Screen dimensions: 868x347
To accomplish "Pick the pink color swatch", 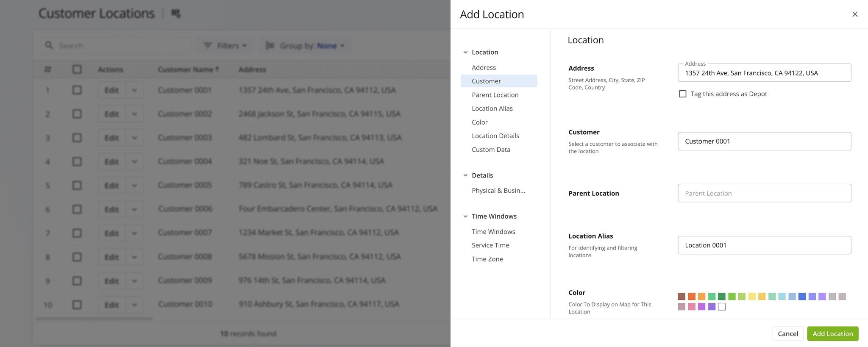I will coord(692,307).
